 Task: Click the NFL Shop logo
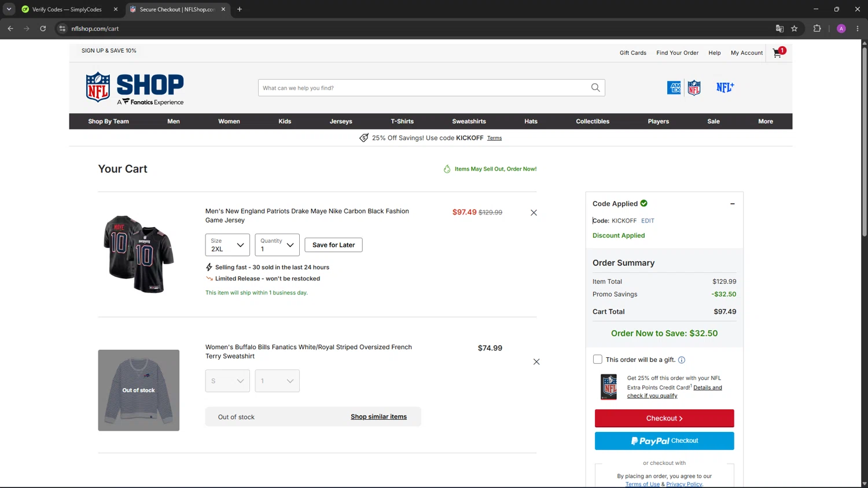point(135,88)
